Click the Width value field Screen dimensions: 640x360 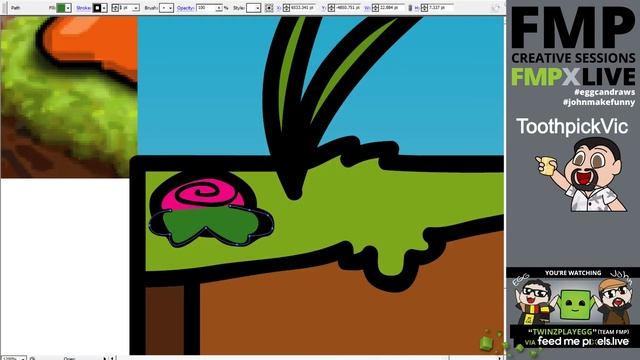point(392,8)
